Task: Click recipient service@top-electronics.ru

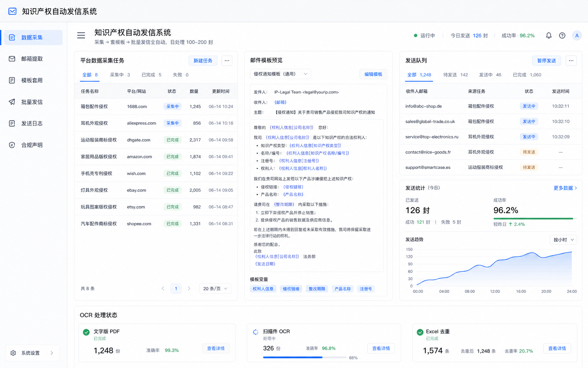Action: point(432,137)
